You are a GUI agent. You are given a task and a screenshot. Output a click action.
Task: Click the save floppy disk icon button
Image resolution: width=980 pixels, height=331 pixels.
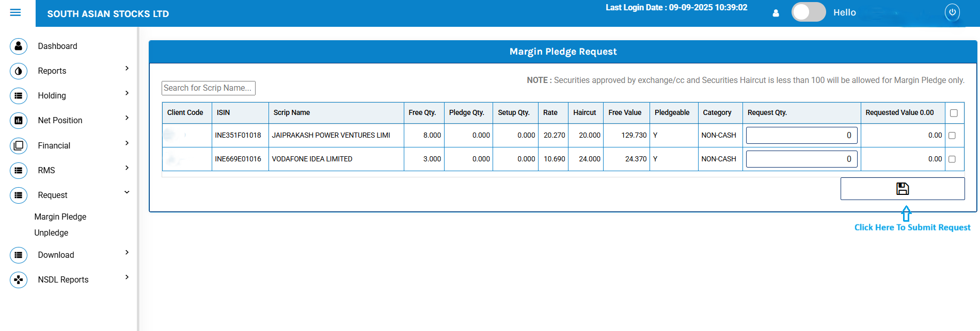902,189
